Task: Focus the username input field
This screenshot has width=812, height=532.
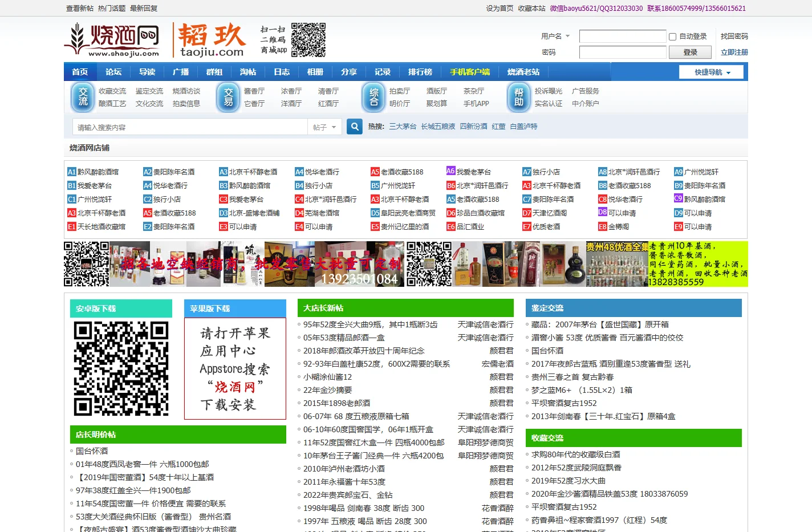Action: [623, 36]
